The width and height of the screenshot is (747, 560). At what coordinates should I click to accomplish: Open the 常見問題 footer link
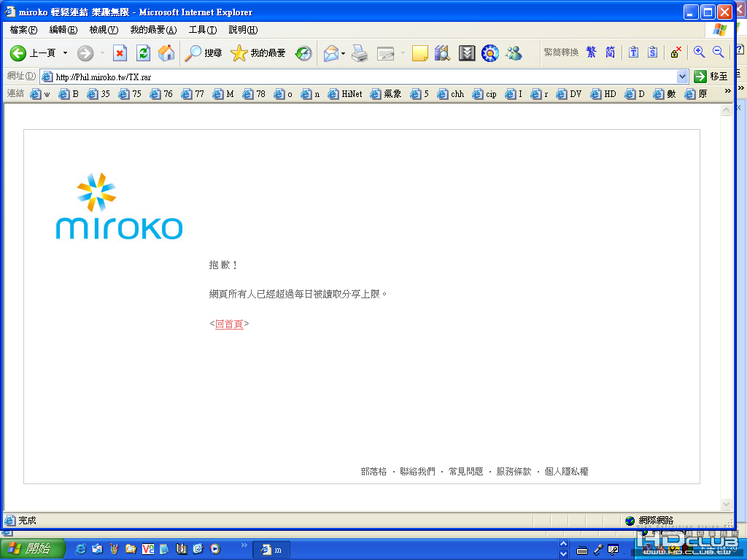[x=465, y=472]
